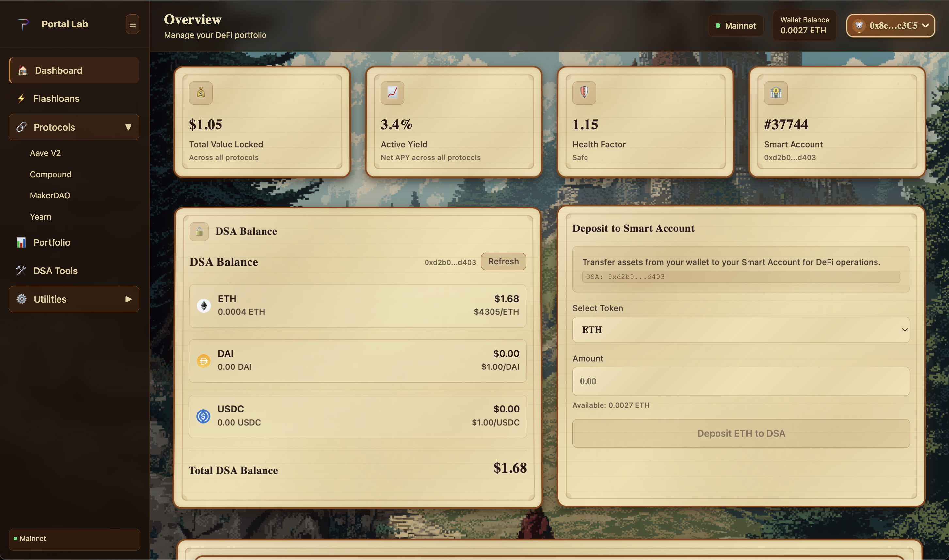Click the DSA Balance lock icon
949x560 pixels.
click(x=199, y=231)
